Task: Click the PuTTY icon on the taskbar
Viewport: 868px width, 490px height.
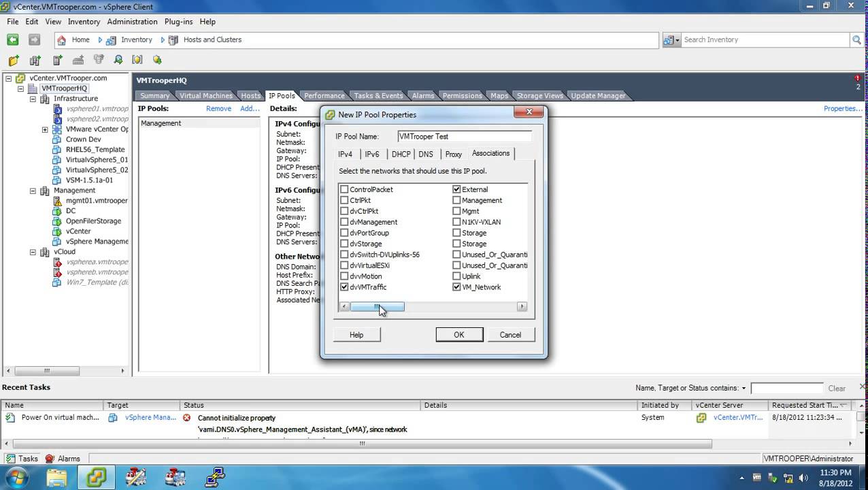Action: [x=216, y=478]
